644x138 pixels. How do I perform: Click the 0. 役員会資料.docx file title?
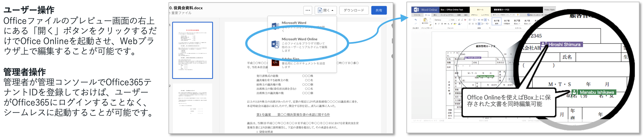[186, 8]
